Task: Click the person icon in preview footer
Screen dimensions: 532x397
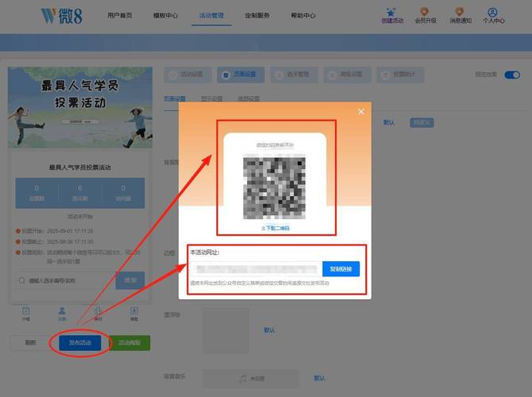Action: 62,312
